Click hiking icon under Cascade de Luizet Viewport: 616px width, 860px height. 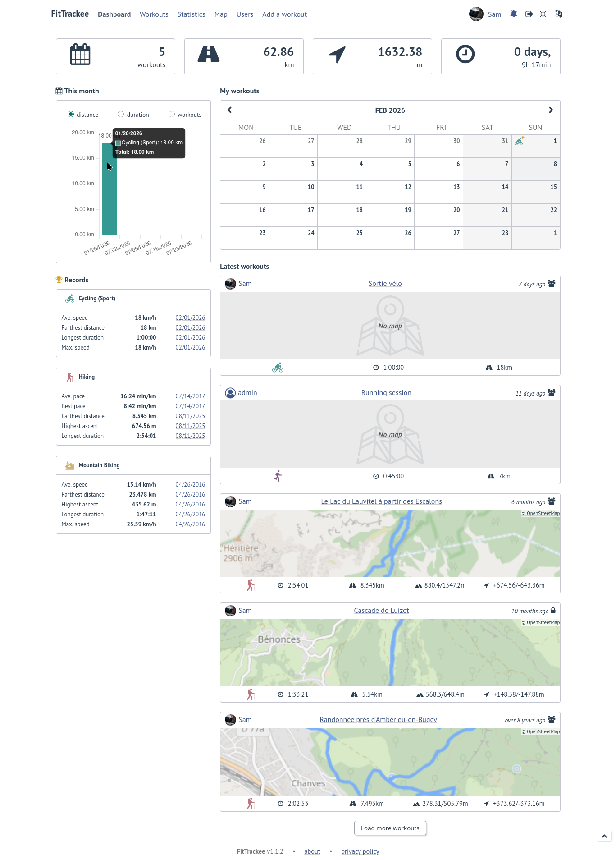pyautogui.click(x=251, y=694)
